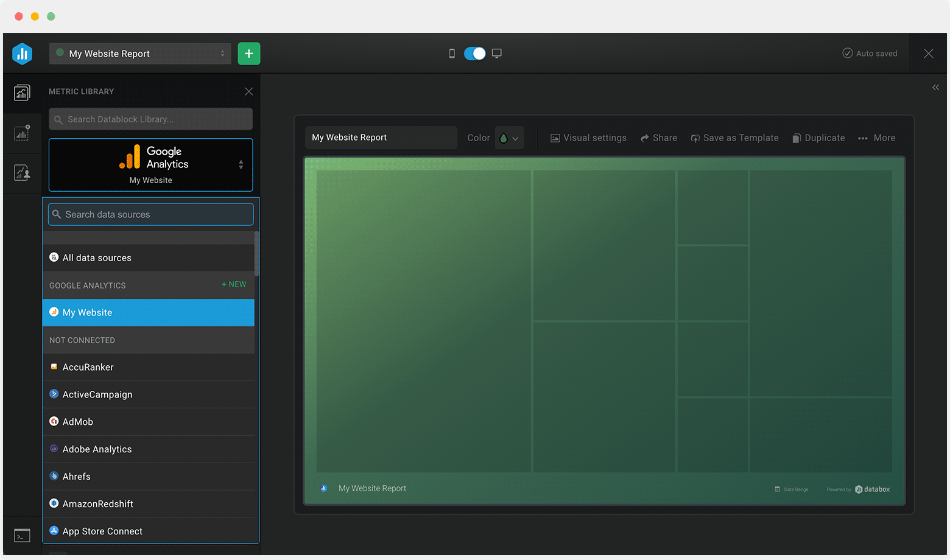Click the Search data sources field

click(150, 214)
